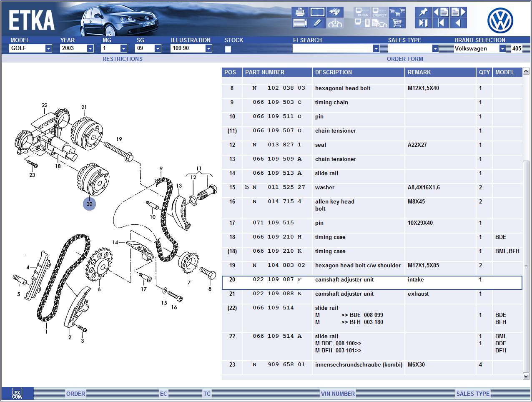Expand the Brand Selection dropdown
Screen dimensions: 532x402
tap(502, 48)
